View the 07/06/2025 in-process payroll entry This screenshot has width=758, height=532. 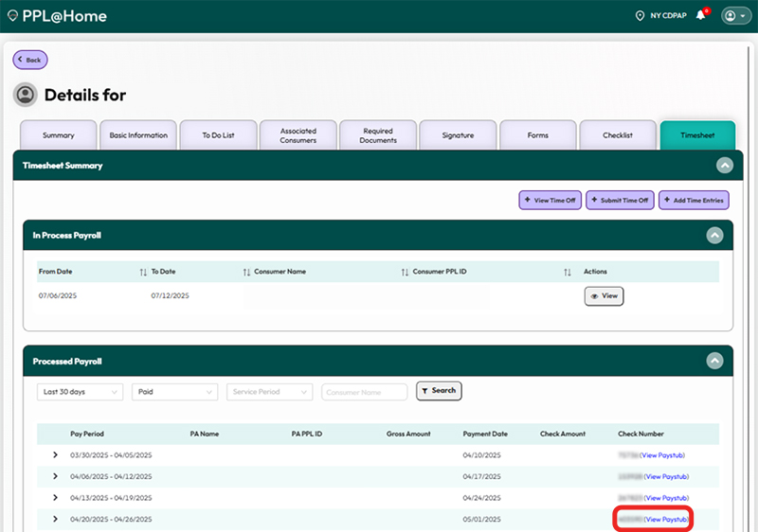click(x=604, y=296)
